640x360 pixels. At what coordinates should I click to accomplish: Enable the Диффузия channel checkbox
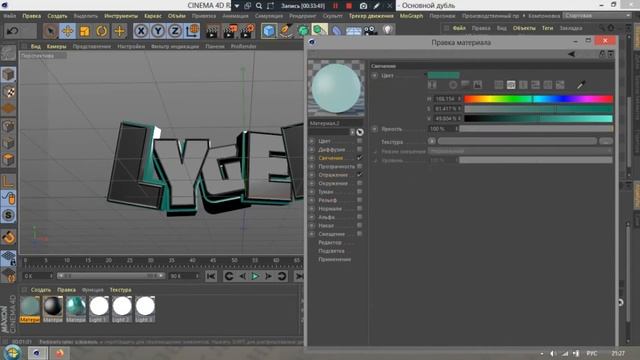[x=360, y=149]
